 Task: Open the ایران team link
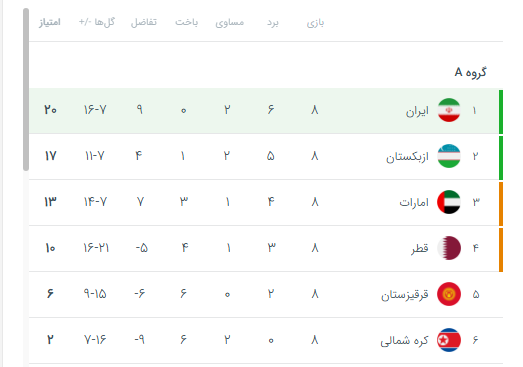pos(417,111)
